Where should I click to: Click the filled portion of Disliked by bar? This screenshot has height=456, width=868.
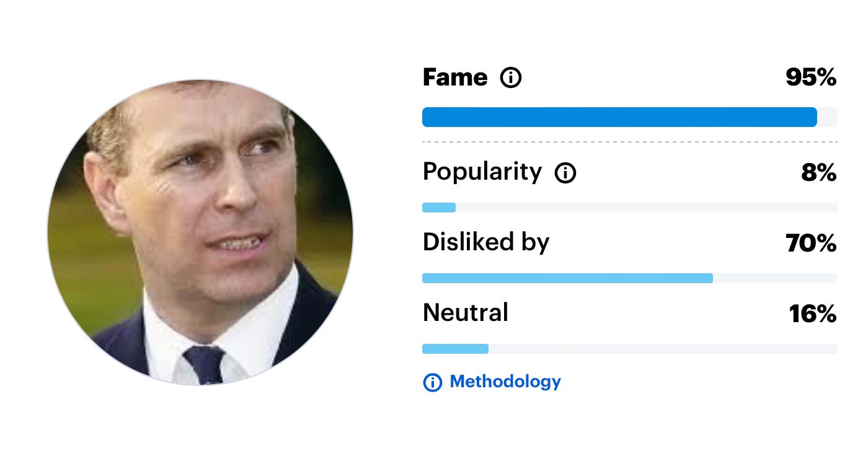coord(567,278)
